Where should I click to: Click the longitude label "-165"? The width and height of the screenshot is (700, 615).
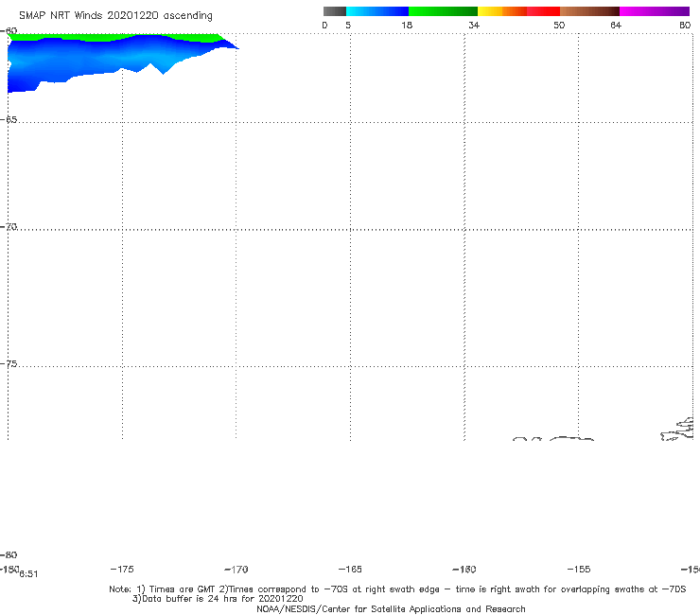click(x=350, y=569)
